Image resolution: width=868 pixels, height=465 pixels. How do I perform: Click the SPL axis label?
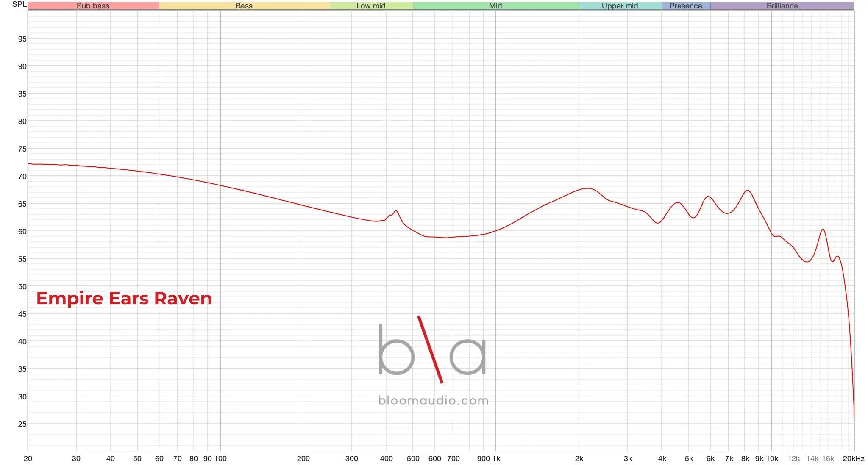19,4
